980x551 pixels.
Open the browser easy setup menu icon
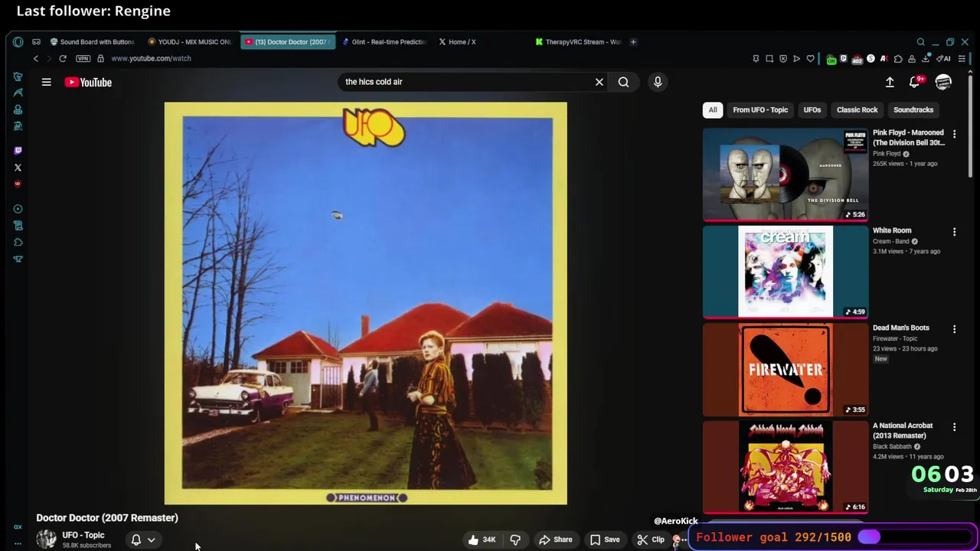click(x=962, y=58)
